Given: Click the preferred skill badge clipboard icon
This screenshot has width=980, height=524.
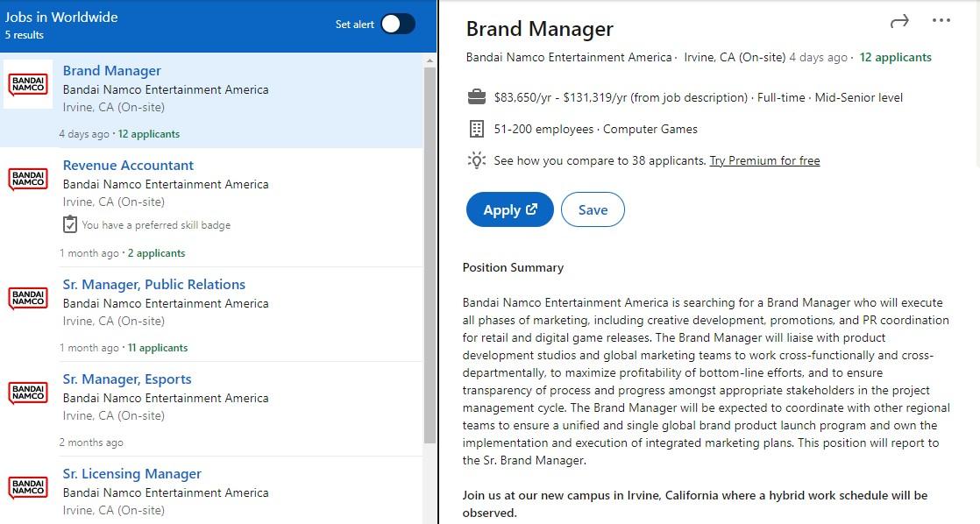Looking at the screenshot, I should (70, 225).
